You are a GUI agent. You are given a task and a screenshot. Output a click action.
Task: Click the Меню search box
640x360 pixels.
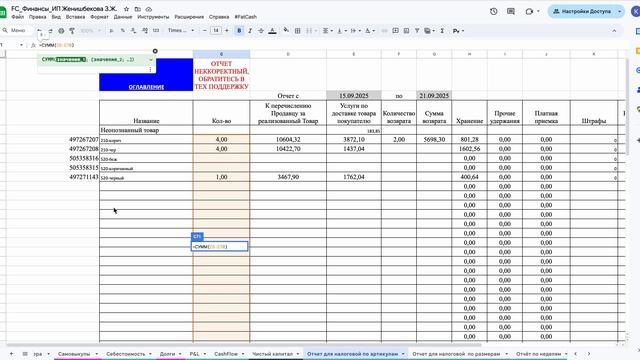[16, 31]
